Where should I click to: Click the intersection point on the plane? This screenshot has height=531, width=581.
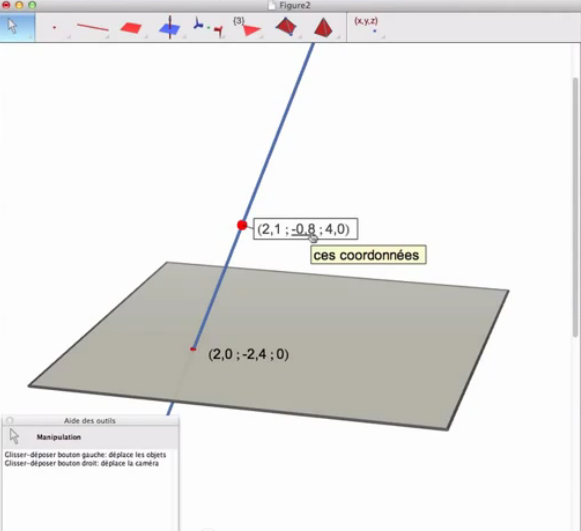193,349
